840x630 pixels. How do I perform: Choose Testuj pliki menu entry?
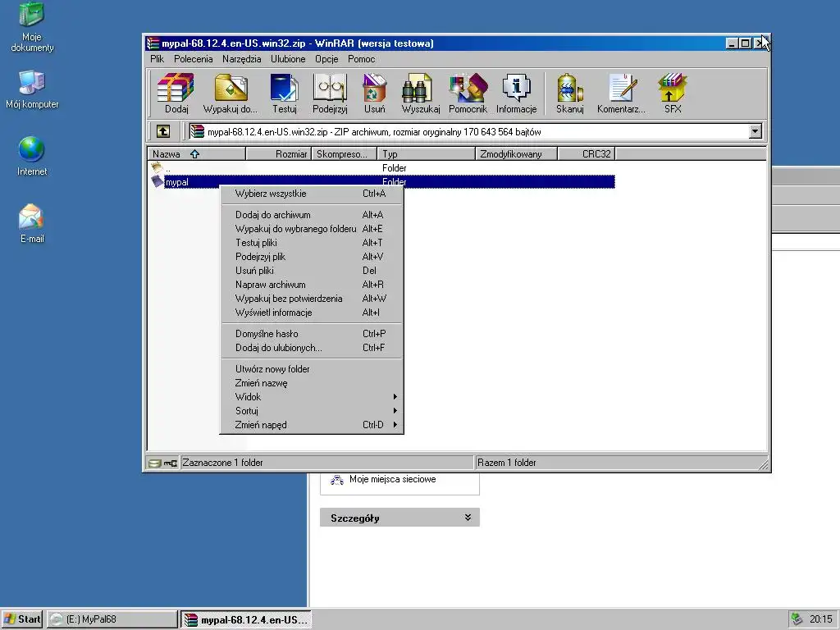[311, 243]
